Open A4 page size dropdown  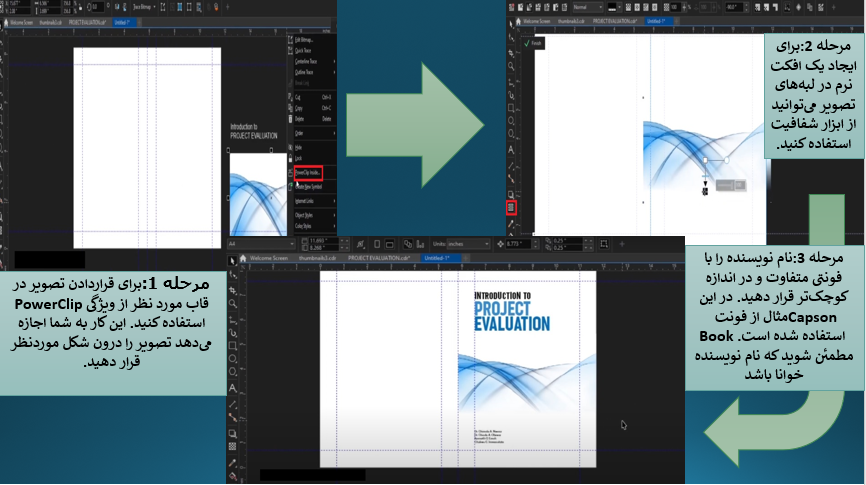[x=261, y=244]
